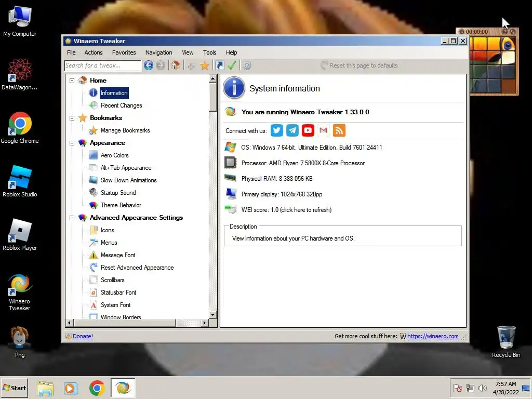Screen dimensions: 532x399
Task: Select the DataWagon desktop shortcut
Action: click(x=20, y=75)
